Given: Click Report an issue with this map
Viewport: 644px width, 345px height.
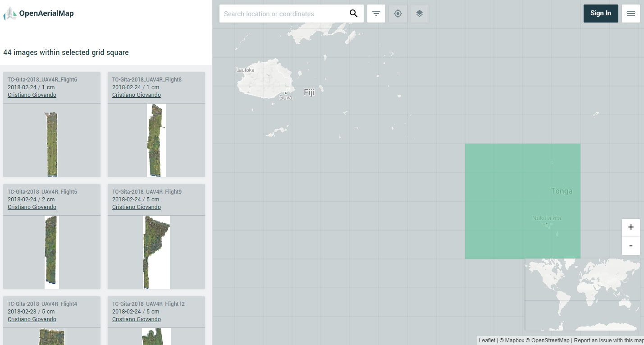Looking at the screenshot, I should tap(608, 340).
